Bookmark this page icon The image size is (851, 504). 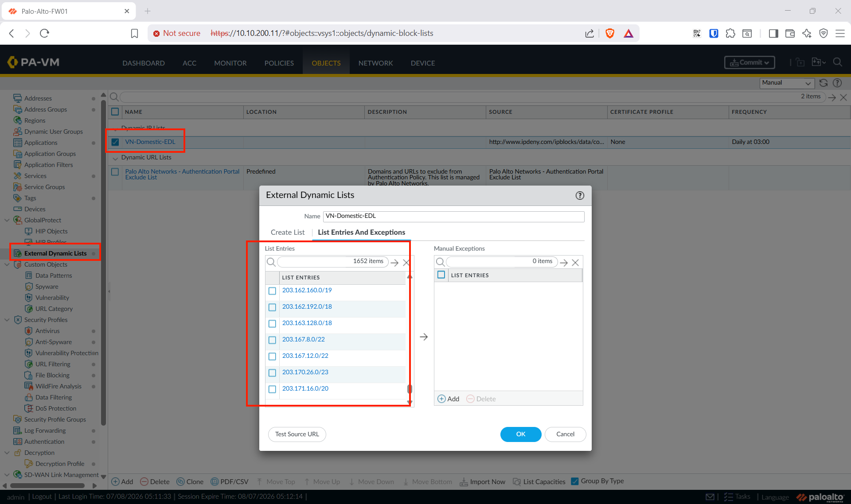click(x=134, y=33)
